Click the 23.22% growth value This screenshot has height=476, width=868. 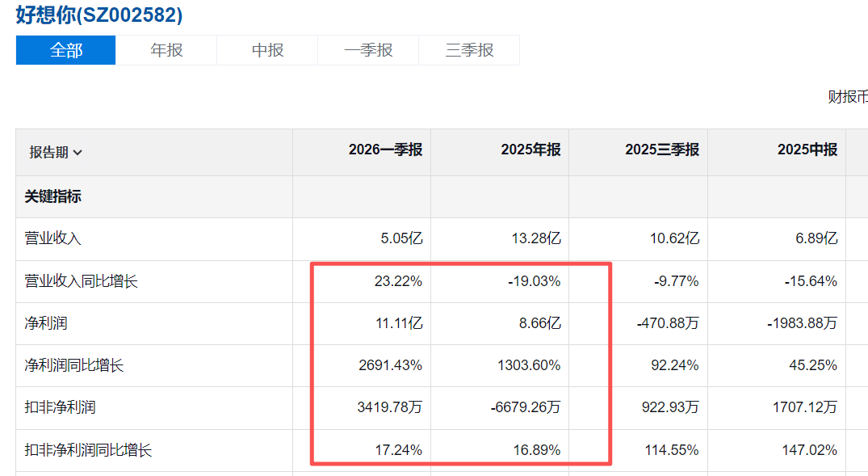[x=398, y=281]
